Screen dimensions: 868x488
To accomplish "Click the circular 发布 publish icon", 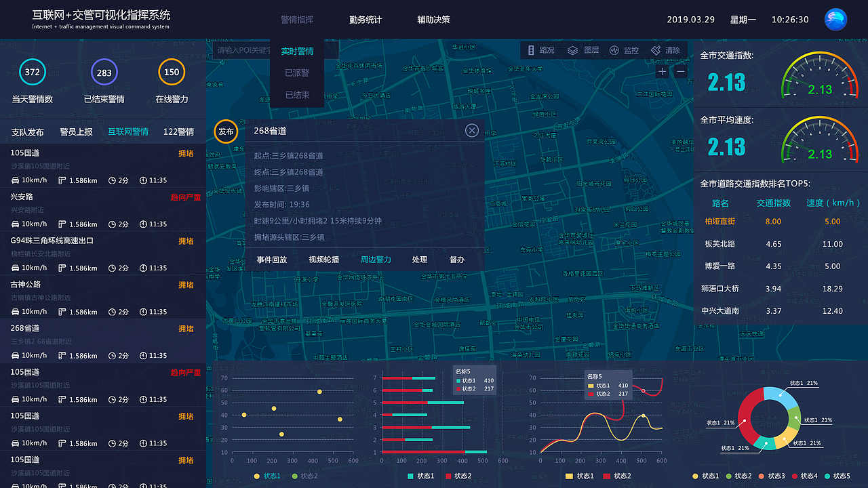I will click(225, 131).
